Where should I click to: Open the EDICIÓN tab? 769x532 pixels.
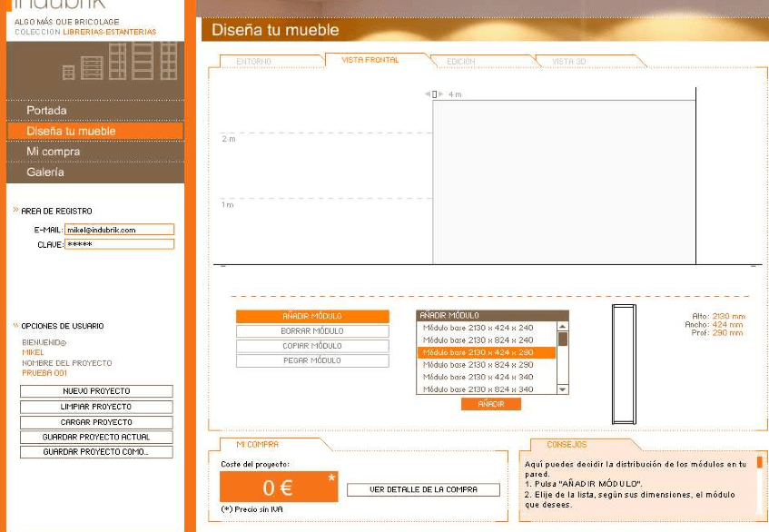(461, 62)
